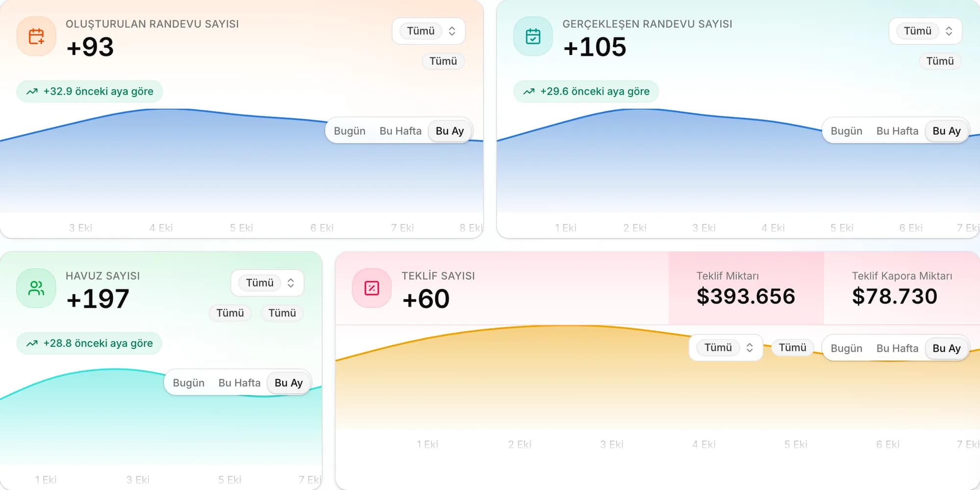Select Bu Ay range on Havuz Sayısı chart
This screenshot has width=980, height=490.
(289, 383)
